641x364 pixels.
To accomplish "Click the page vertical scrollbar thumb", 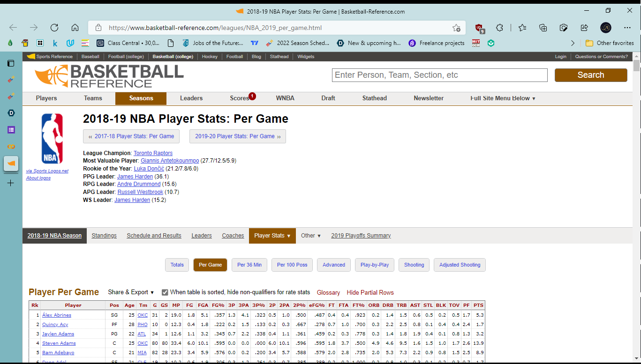I will tap(636, 66).
